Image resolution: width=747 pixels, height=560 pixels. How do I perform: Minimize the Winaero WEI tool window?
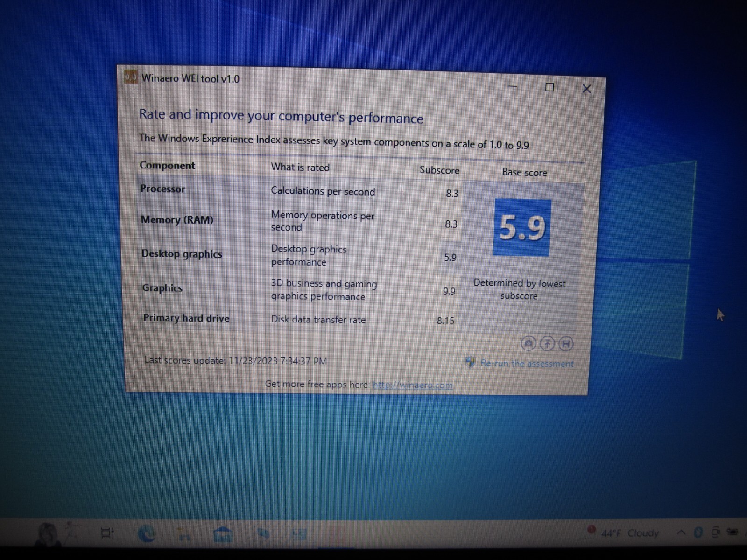point(513,86)
